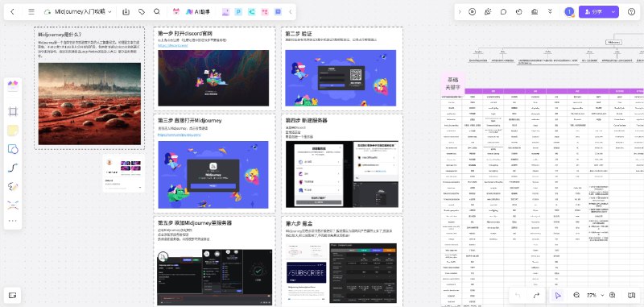Select the connector line tool

(13, 168)
